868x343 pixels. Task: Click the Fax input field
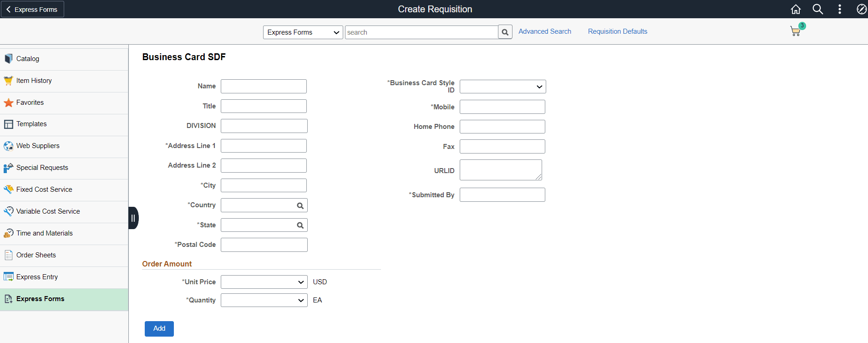pos(503,147)
